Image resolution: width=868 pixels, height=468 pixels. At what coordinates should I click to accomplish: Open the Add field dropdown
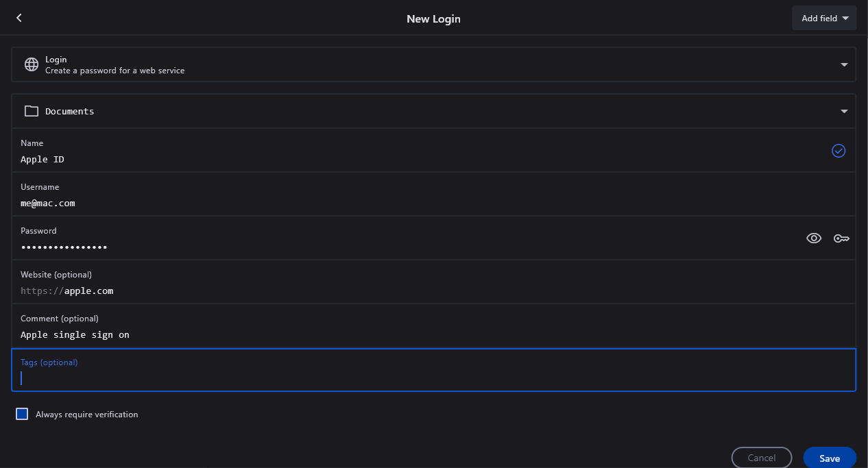coord(824,19)
